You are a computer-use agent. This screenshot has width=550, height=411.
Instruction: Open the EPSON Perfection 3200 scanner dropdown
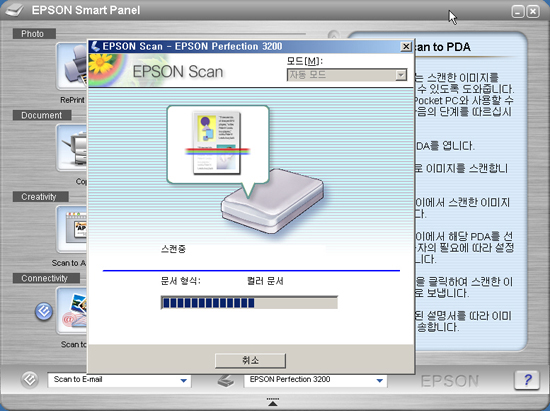(x=315, y=380)
